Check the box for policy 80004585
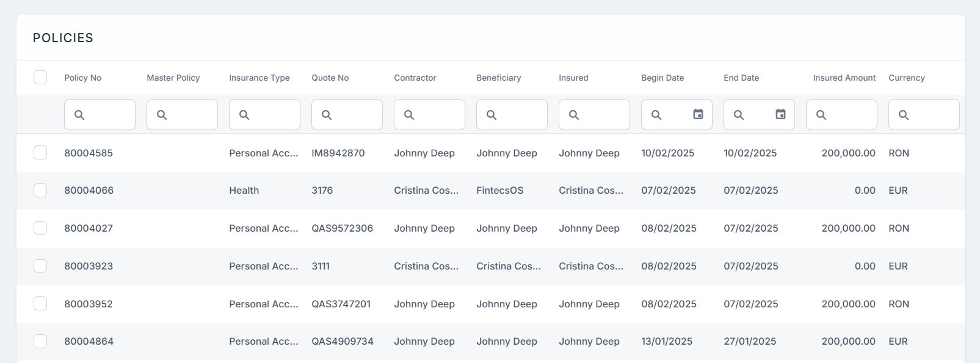The height and width of the screenshot is (363, 980). [x=40, y=153]
